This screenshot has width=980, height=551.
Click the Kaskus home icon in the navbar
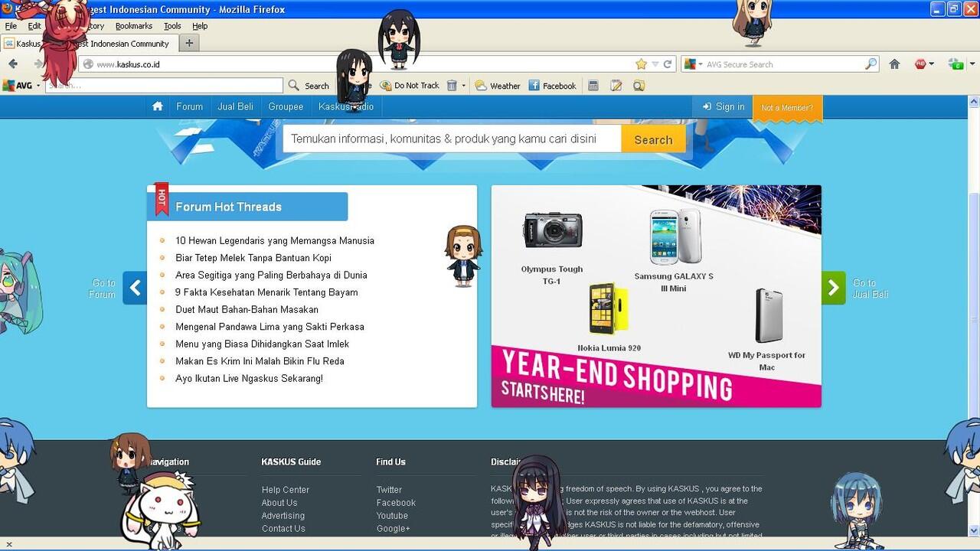tap(158, 106)
